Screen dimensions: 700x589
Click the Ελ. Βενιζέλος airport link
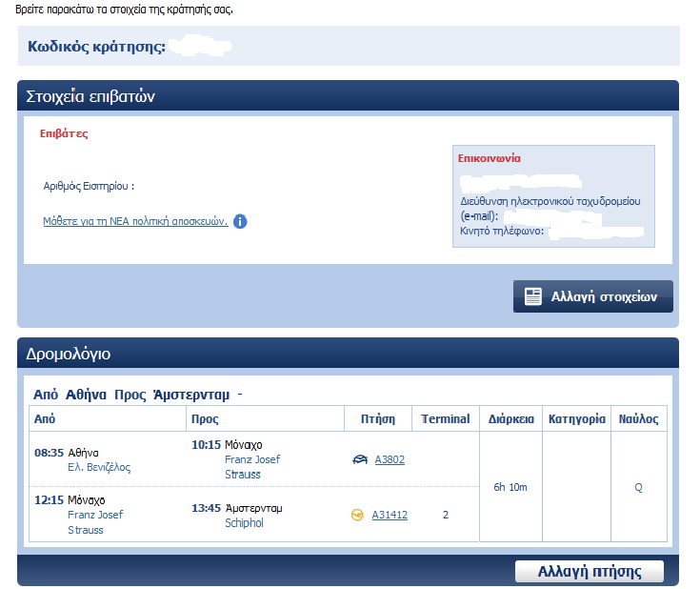[x=99, y=467]
